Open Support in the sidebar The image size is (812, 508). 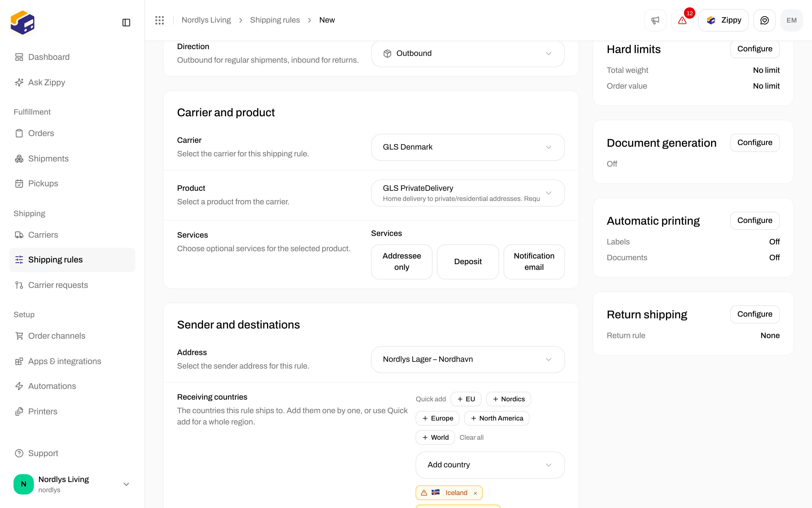pos(72,453)
